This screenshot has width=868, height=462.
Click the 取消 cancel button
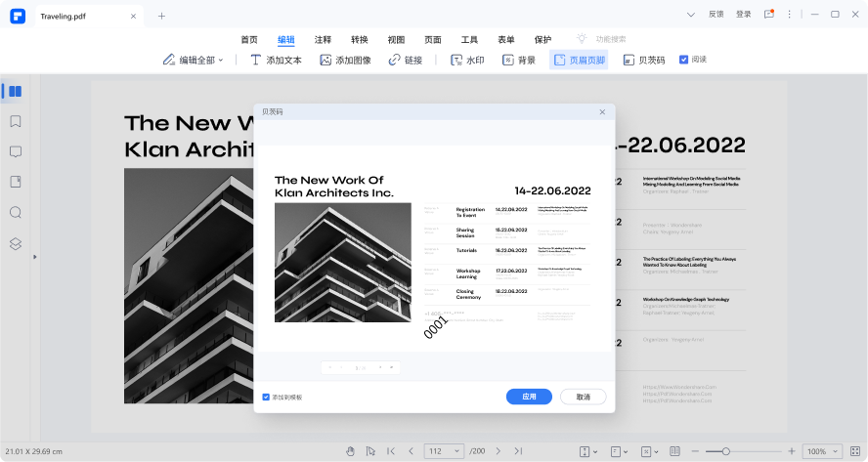click(x=583, y=397)
